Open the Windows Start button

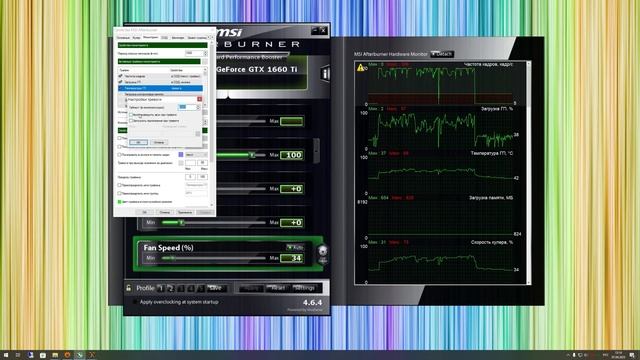pyautogui.click(x=6, y=355)
